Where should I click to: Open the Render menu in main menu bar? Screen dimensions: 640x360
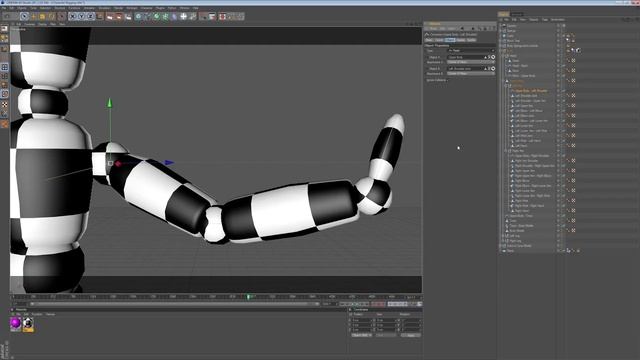click(118, 8)
